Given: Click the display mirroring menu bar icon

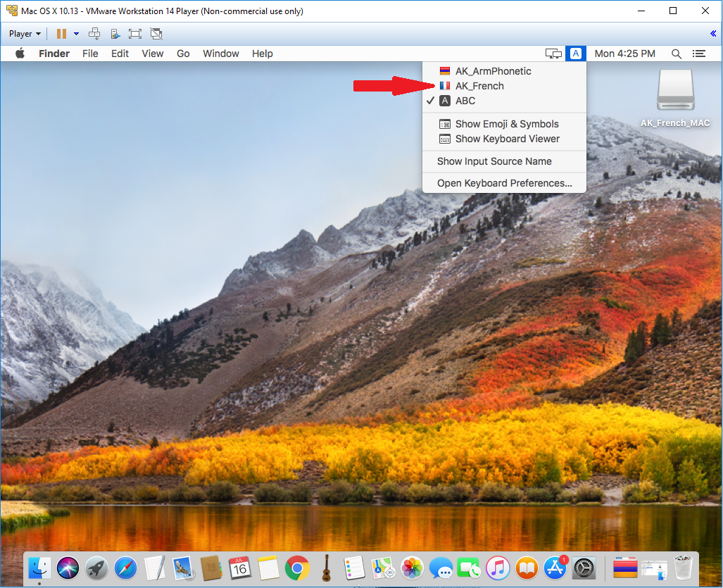Looking at the screenshot, I should 553,54.
